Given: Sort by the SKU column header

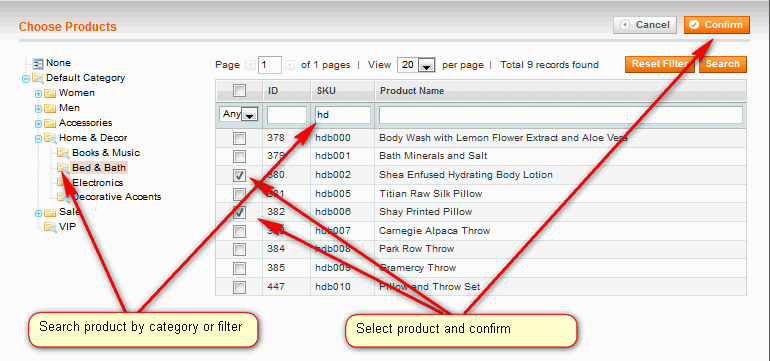Looking at the screenshot, I should click(325, 91).
